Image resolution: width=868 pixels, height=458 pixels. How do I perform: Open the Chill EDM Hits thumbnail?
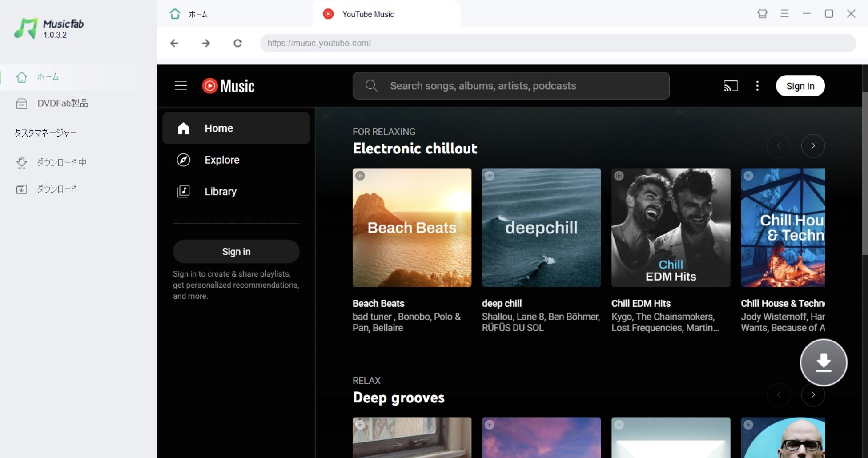click(671, 228)
